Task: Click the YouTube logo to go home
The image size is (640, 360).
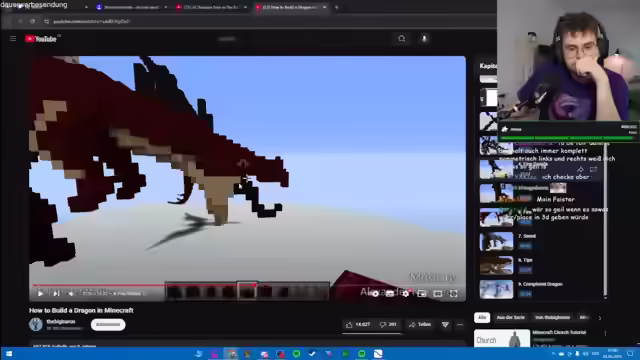Action: [42, 39]
